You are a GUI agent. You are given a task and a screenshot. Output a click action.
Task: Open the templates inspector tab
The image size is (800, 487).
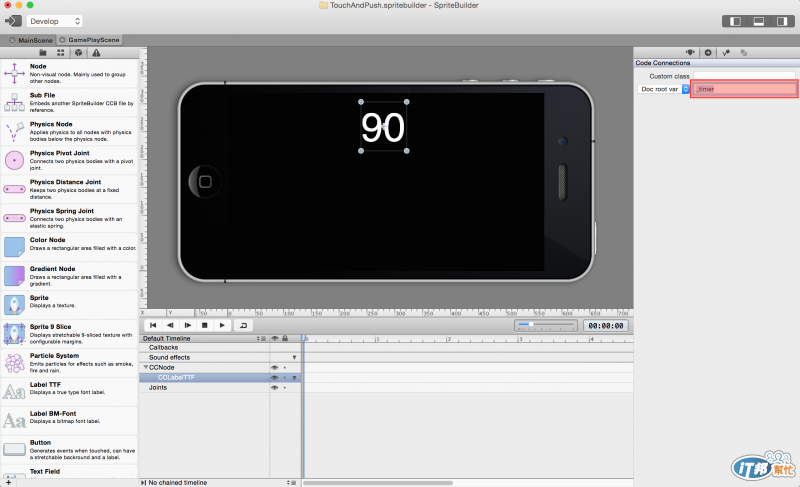point(744,53)
